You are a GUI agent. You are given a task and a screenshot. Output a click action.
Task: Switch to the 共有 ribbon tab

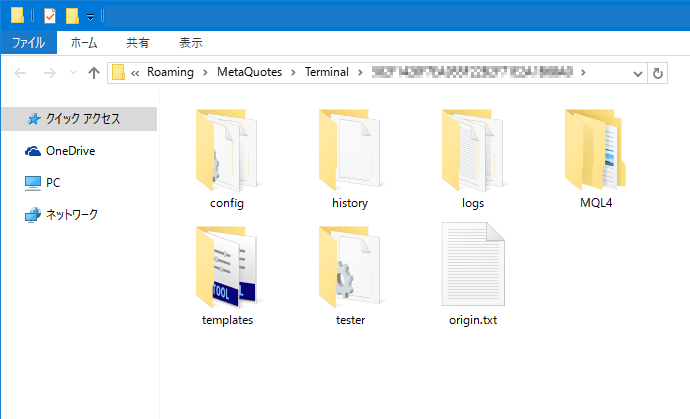[138, 43]
